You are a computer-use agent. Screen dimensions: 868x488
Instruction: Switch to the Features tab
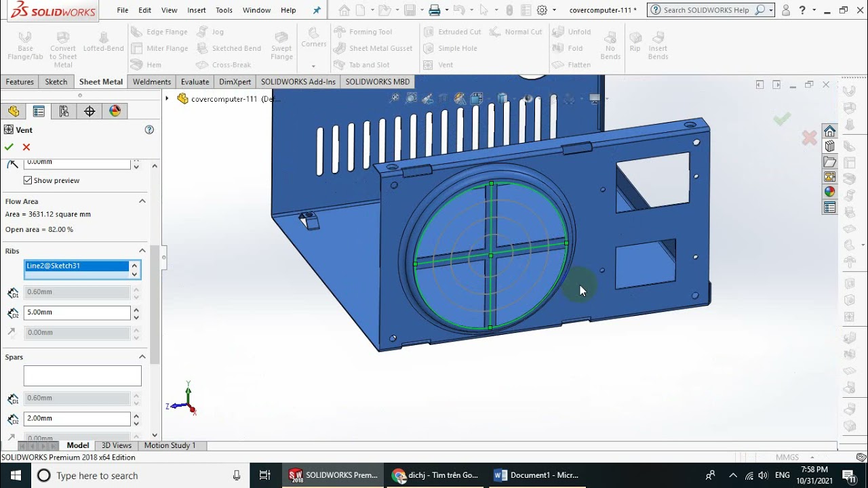[20, 81]
